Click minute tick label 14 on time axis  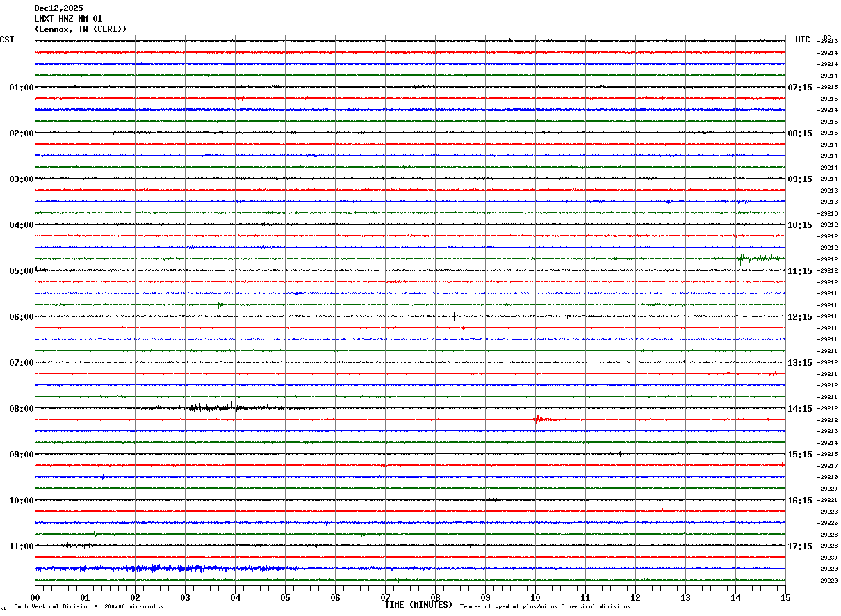coord(735,597)
